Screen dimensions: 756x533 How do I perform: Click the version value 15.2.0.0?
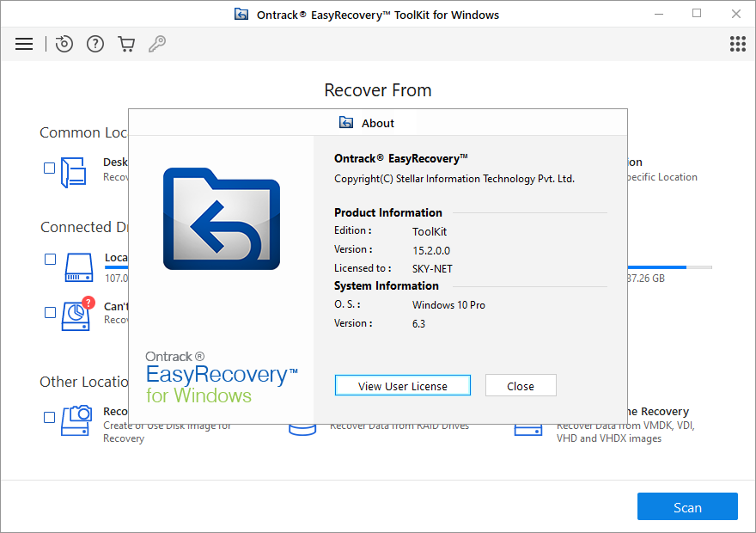pos(431,251)
